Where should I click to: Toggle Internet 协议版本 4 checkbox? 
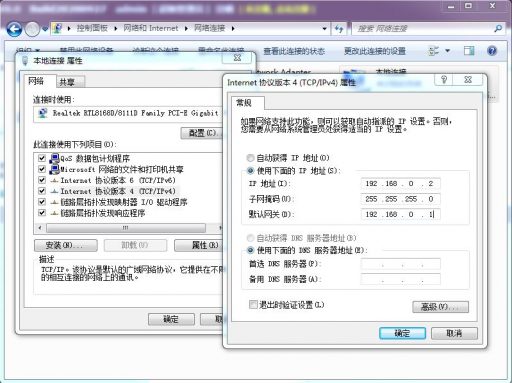[42, 191]
